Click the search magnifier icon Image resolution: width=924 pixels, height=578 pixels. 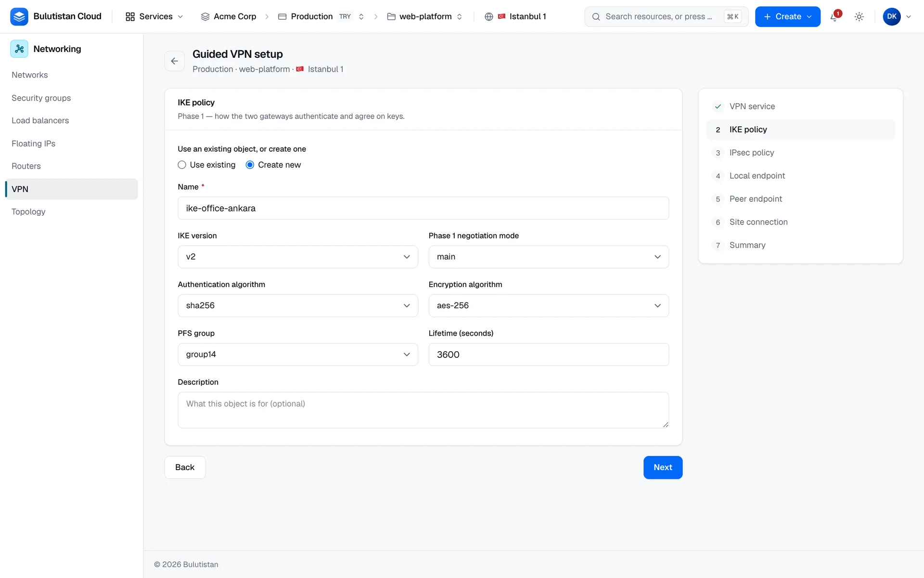596,16
